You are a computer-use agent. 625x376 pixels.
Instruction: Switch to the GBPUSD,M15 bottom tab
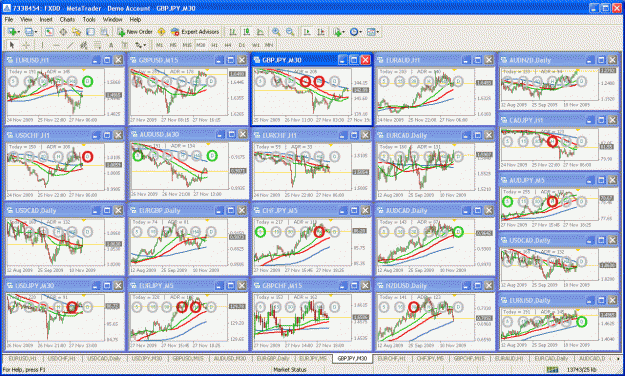[188, 358]
